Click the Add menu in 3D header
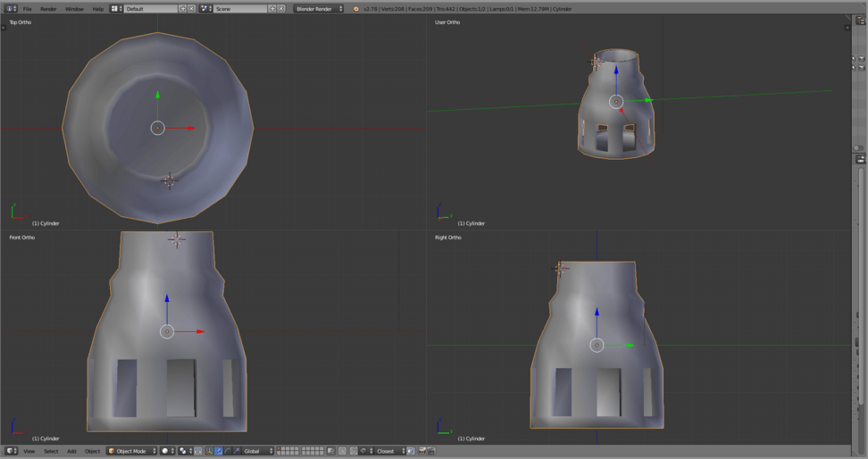 (x=71, y=451)
